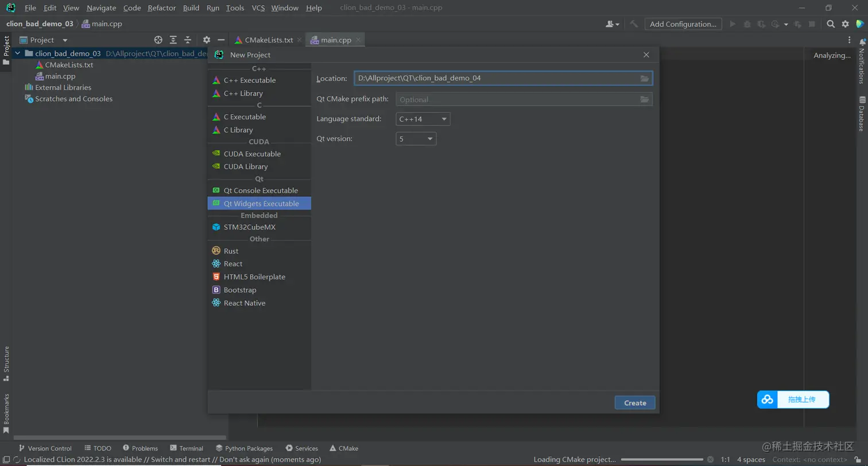Open the CMake tool window
This screenshot has height=466, width=868.
(x=344, y=448)
